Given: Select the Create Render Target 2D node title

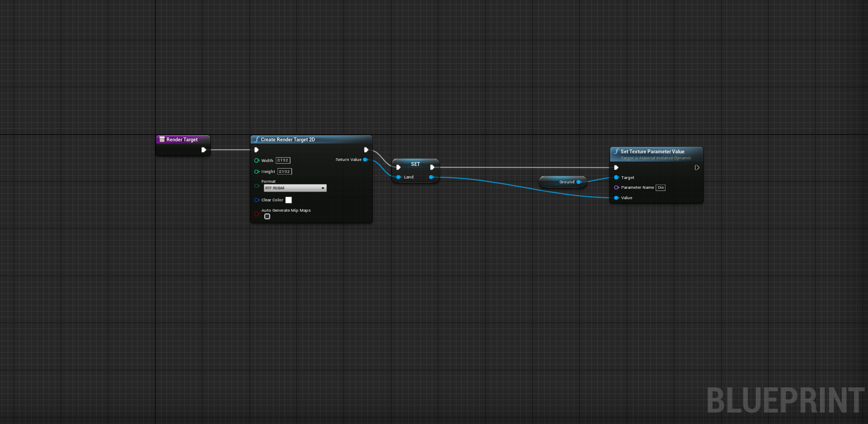Looking at the screenshot, I should point(288,140).
